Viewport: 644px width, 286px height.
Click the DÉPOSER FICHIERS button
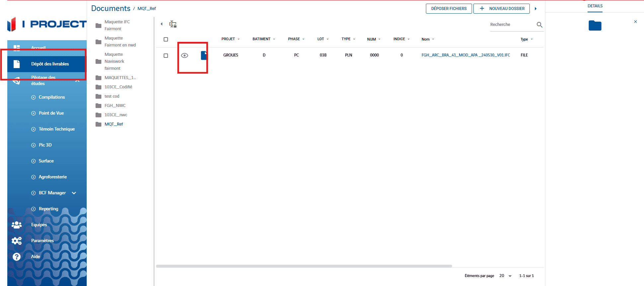click(448, 9)
